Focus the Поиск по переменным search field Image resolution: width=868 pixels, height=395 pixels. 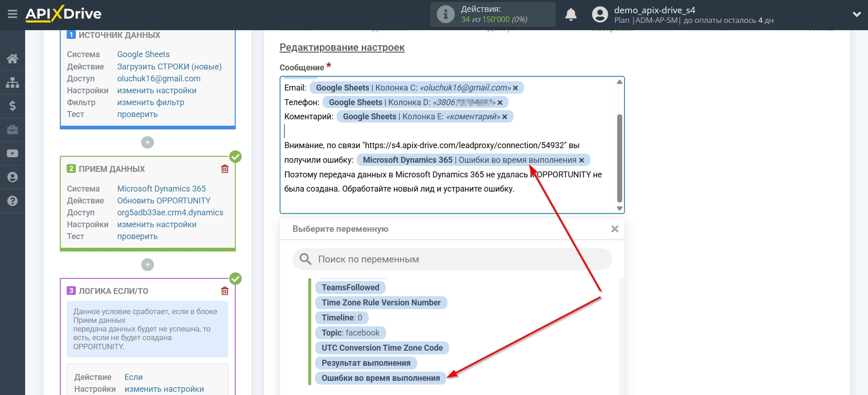coord(452,259)
